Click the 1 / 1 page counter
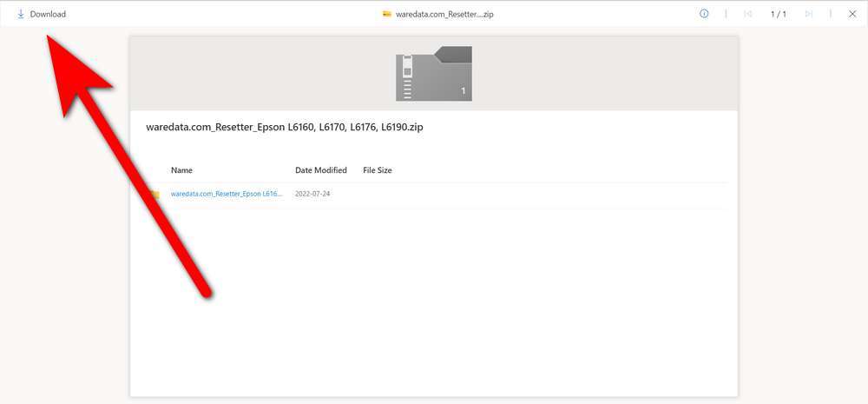868x404 pixels. click(779, 15)
